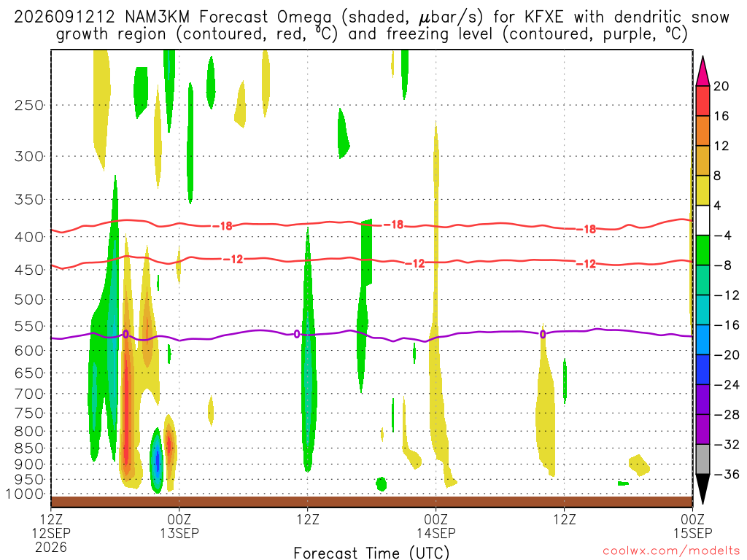This screenshot has height=560, width=747.
Task: Select the 00Z 13SEP time axis label
Action: (x=179, y=526)
